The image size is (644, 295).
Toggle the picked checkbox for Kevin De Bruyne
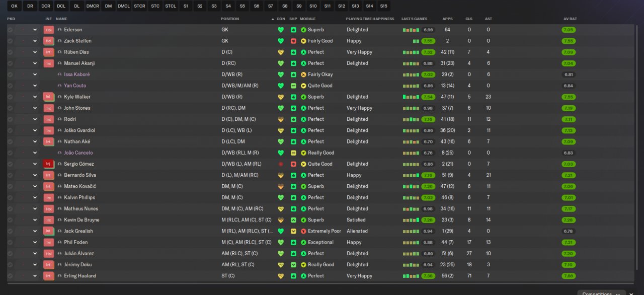(x=10, y=220)
